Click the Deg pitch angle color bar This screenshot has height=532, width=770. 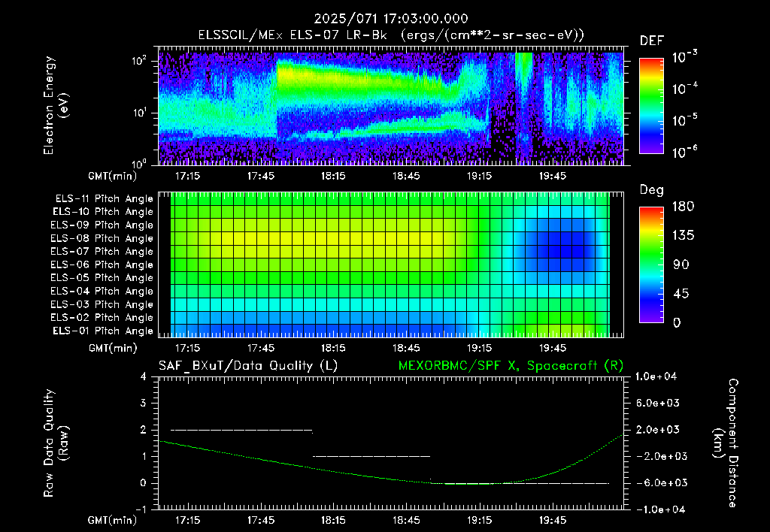(x=651, y=264)
